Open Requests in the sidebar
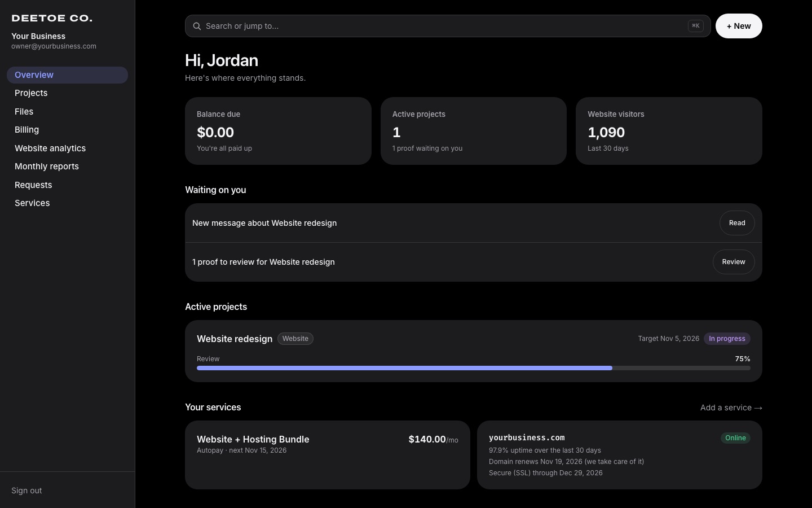Viewport: 812px width, 508px height. click(67, 185)
